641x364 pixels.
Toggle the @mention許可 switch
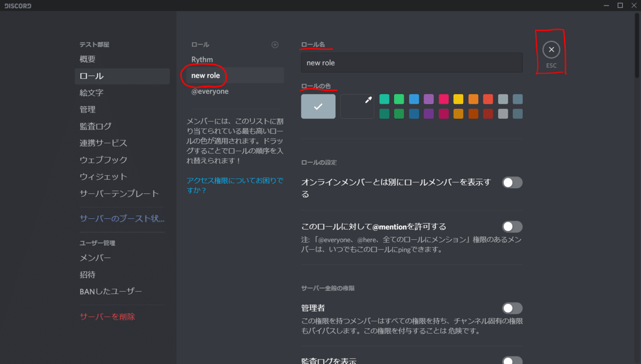click(x=512, y=227)
